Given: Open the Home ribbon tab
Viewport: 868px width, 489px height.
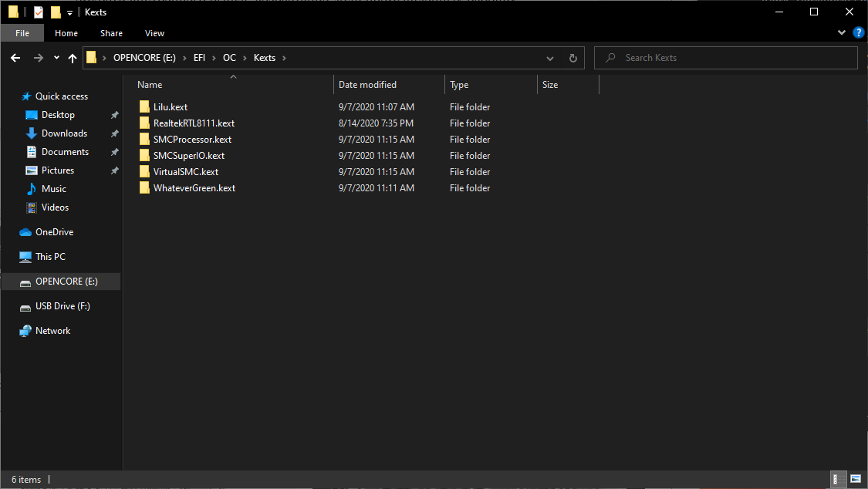Looking at the screenshot, I should click(66, 33).
